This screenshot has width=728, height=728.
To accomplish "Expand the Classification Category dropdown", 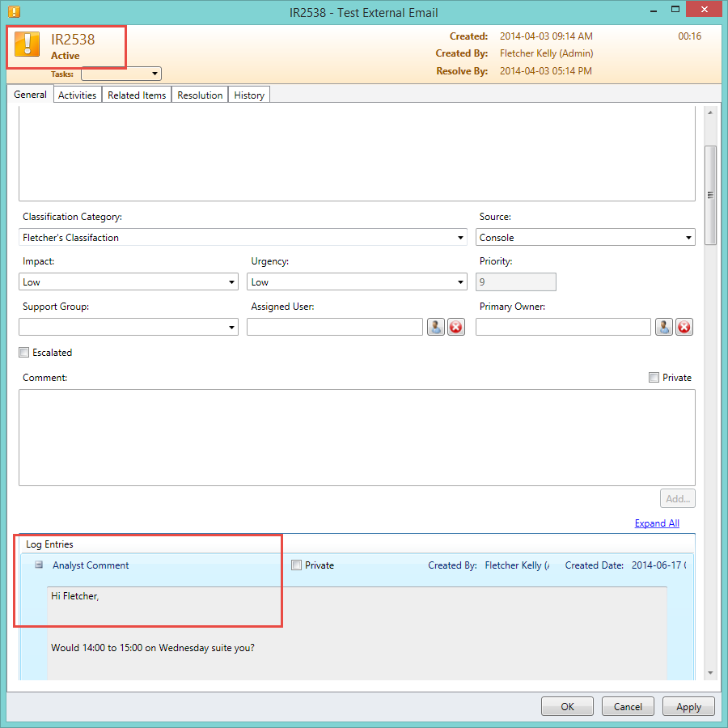I will click(460, 238).
